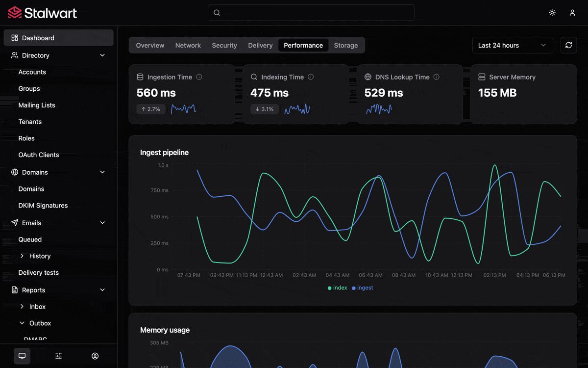Click the 529 ms DNS lookup value

[x=384, y=93]
